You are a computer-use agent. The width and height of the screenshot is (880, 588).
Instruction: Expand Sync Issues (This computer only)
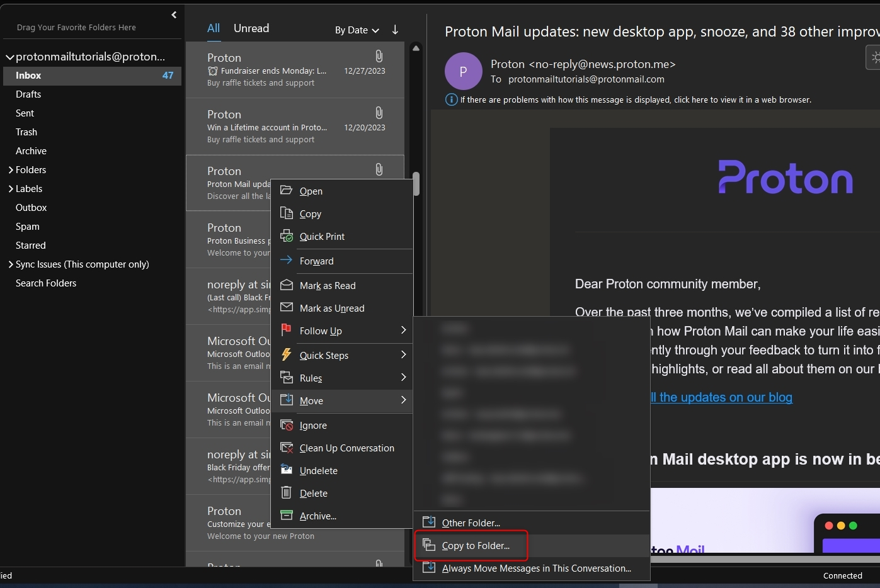pyautogui.click(x=11, y=264)
